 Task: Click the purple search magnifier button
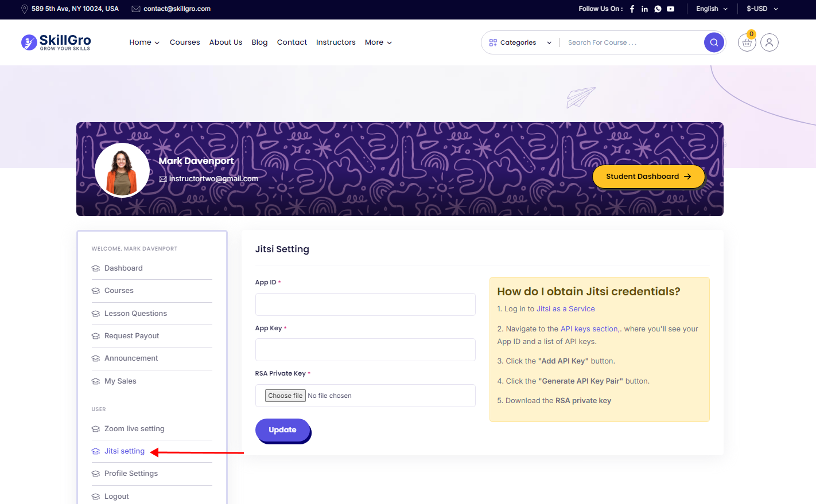coord(714,42)
